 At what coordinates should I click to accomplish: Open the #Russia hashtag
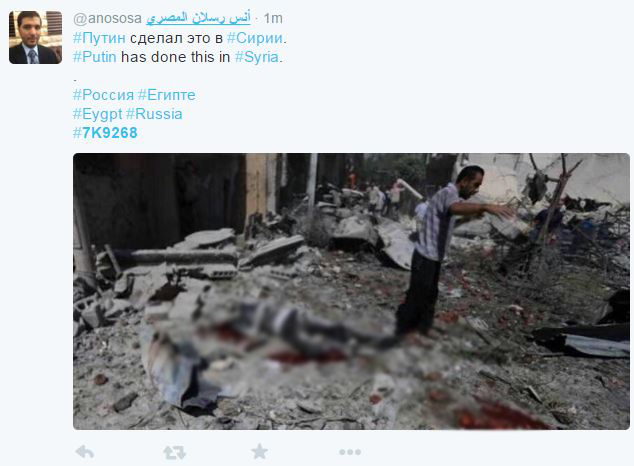click(154, 114)
